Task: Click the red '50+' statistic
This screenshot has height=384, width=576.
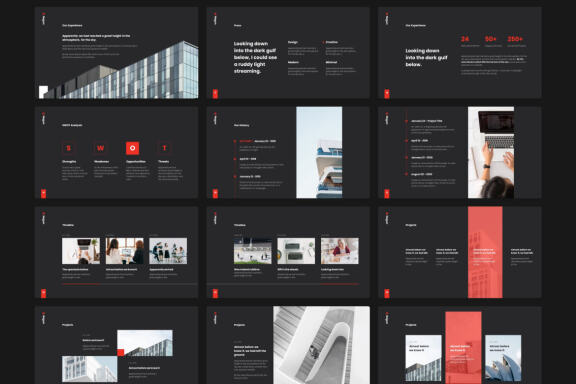Action: coord(491,39)
